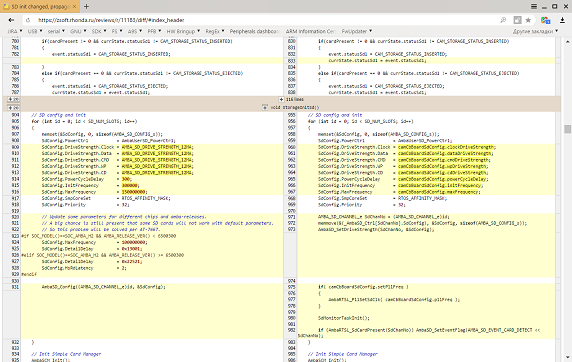Image resolution: width=572 pixels, height=362 pixels.
Task: Open the PFB bookmarks folder
Action: (154, 31)
